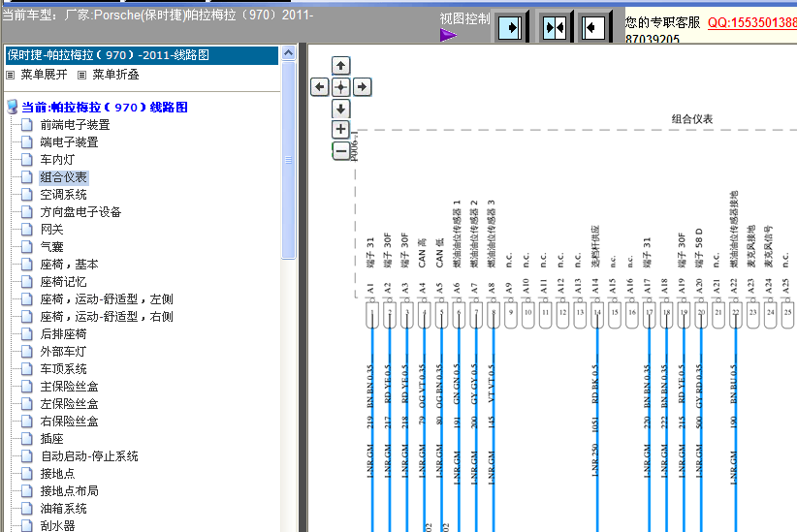797x532 pixels.
Task: Click the document icon beside 座椅记忆
Action: click(x=27, y=282)
